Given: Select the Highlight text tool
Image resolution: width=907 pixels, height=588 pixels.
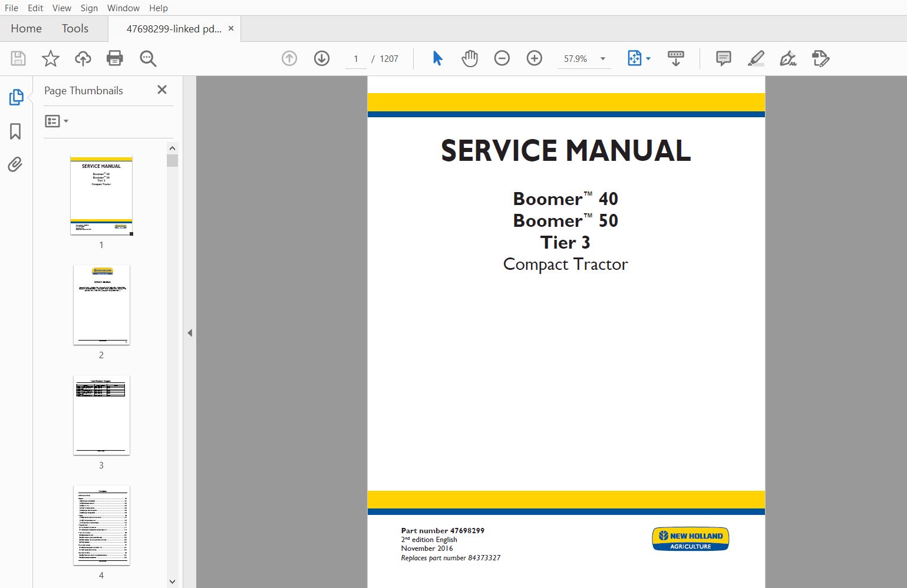Looking at the screenshot, I should pyautogui.click(x=756, y=58).
